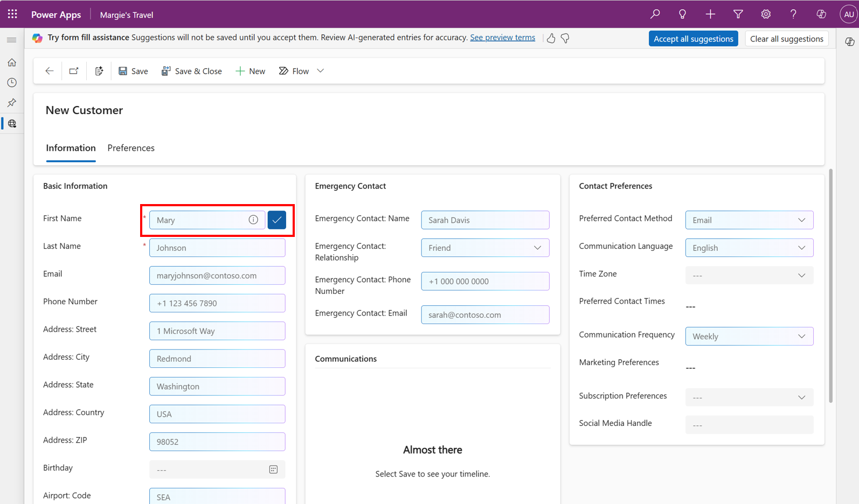The image size is (859, 504).
Task: Accept the First Name suggestion checkmark
Action: coord(276,220)
